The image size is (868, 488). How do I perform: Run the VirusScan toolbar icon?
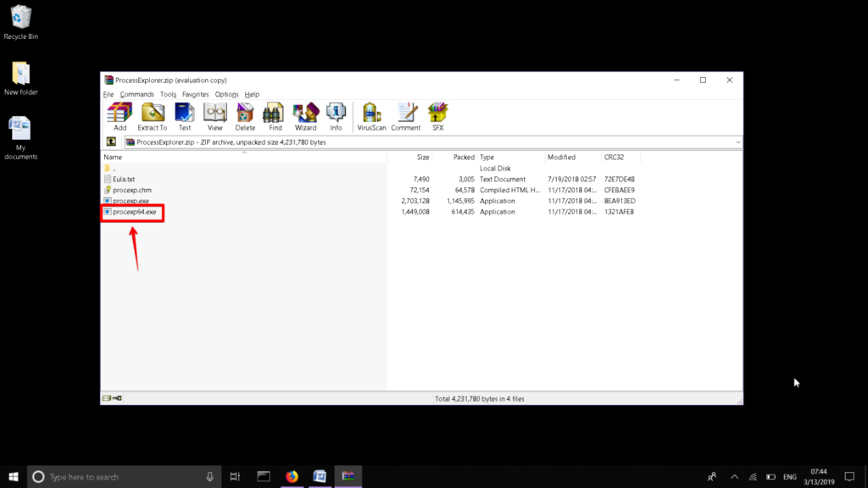tap(371, 117)
